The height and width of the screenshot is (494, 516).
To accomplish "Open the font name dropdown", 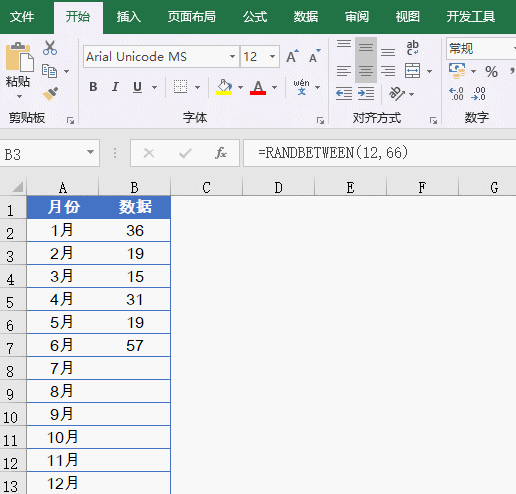I will tap(232, 56).
